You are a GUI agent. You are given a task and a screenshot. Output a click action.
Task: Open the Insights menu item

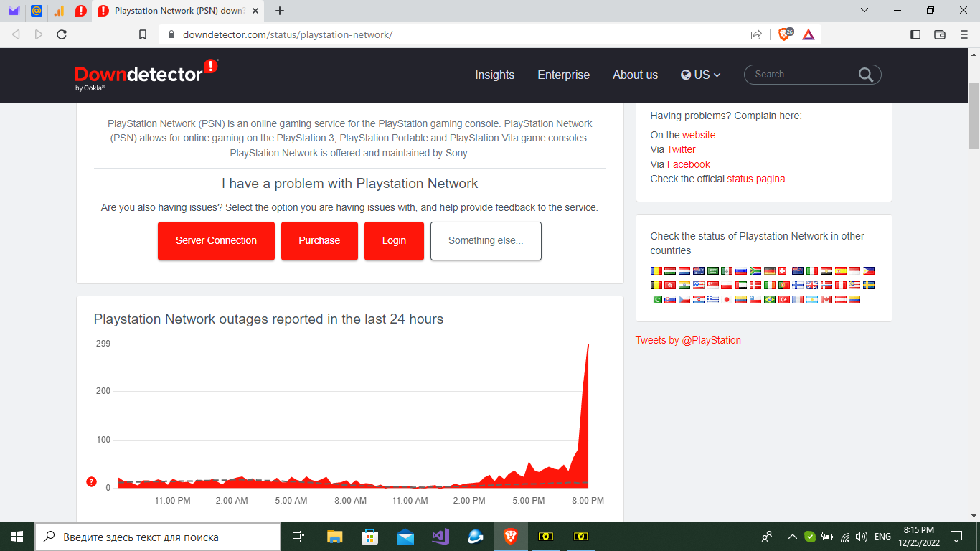click(x=495, y=75)
